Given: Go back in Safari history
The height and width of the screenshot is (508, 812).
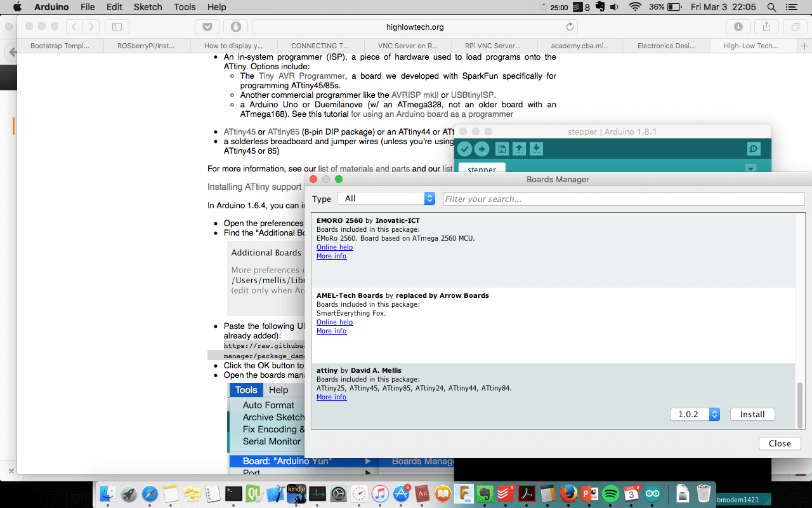Looking at the screenshot, I should point(74,27).
